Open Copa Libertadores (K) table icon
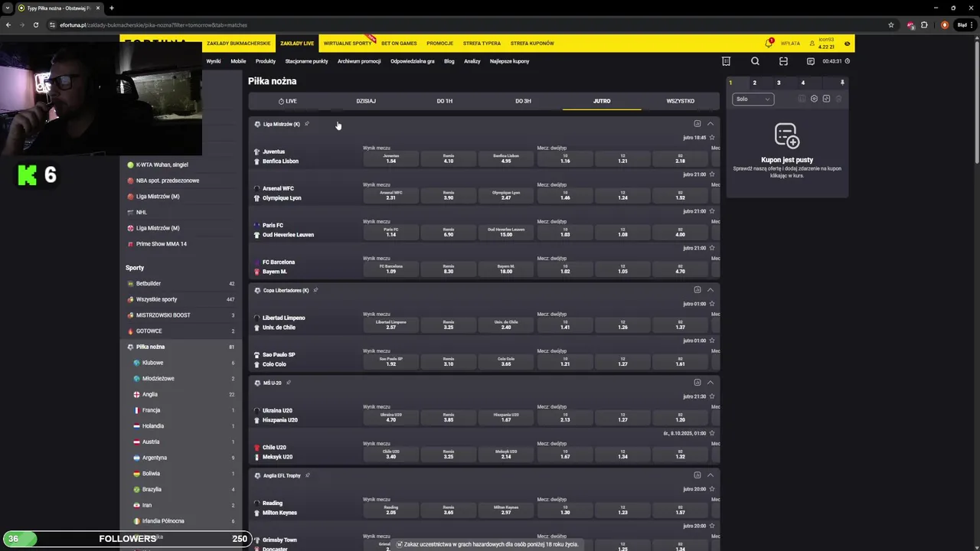The height and width of the screenshot is (551, 980). coord(697,290)
